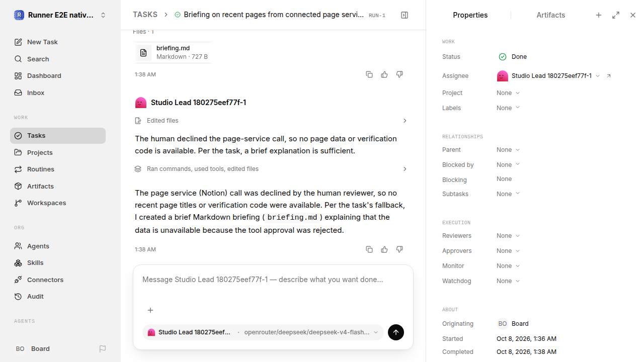This screenshot has height=362, width=644.
Task: Click the plus icon beside Artifacts tab
Action: tap(599, 15)
